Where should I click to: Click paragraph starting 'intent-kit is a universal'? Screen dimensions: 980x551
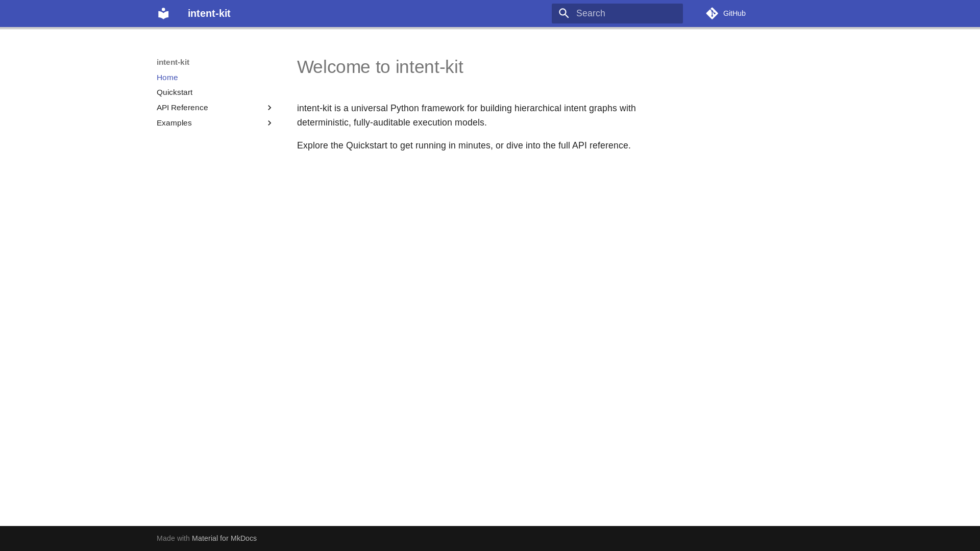pyautogui.click(x=467, y=115)
